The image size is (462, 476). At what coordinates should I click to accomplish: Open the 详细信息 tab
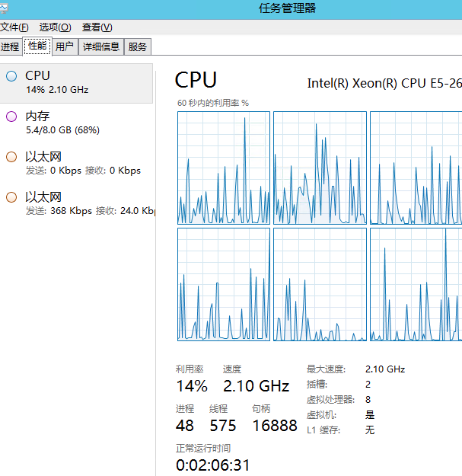coord(100,46)
